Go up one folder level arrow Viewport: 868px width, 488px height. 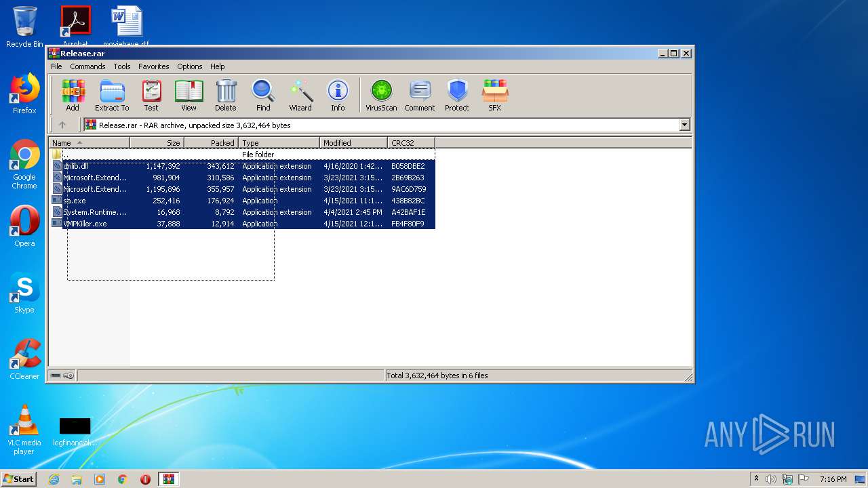click(x=62, y=125)
